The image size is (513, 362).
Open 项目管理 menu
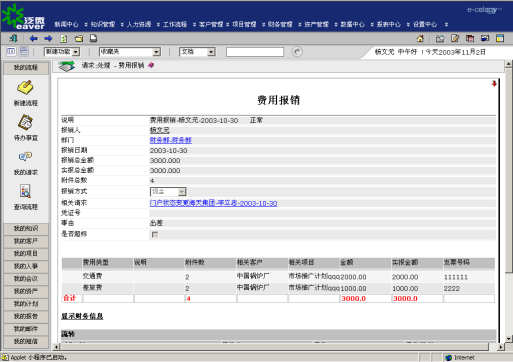click(244, 24)
